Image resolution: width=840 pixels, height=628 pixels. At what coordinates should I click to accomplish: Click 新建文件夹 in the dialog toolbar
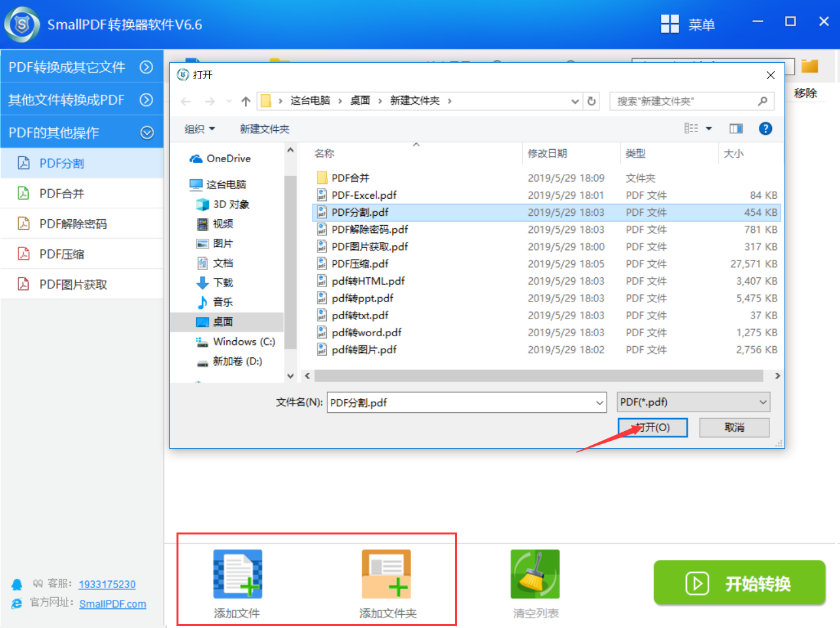pyautogui.click(x=264, y=129)
